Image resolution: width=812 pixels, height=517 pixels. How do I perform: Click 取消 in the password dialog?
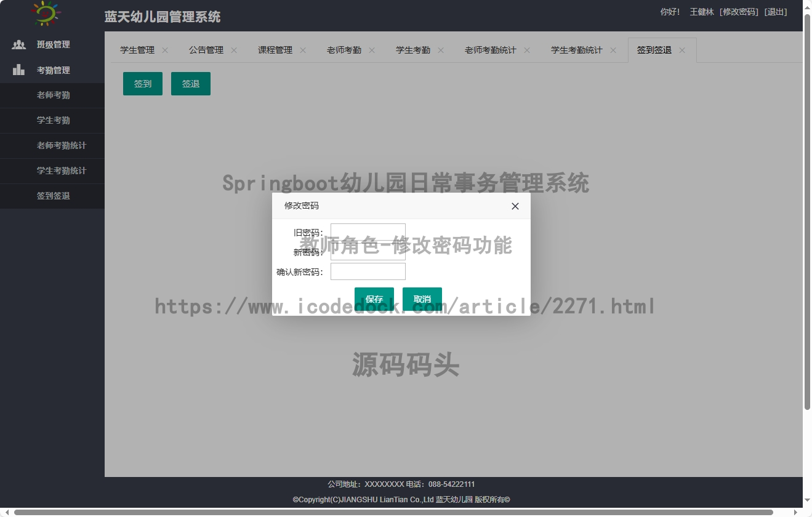click(x=422, y=299)
